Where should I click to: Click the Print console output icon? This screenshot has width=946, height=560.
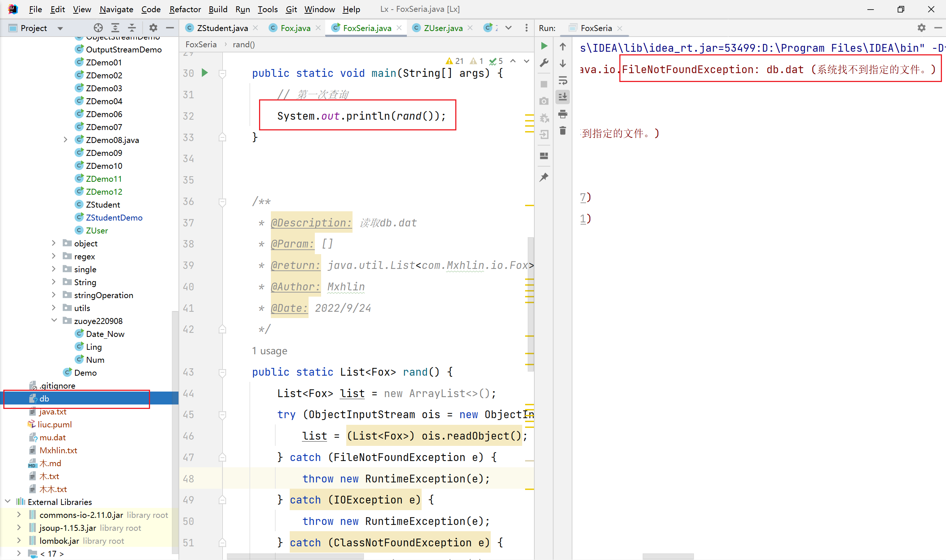pos(563,114)
